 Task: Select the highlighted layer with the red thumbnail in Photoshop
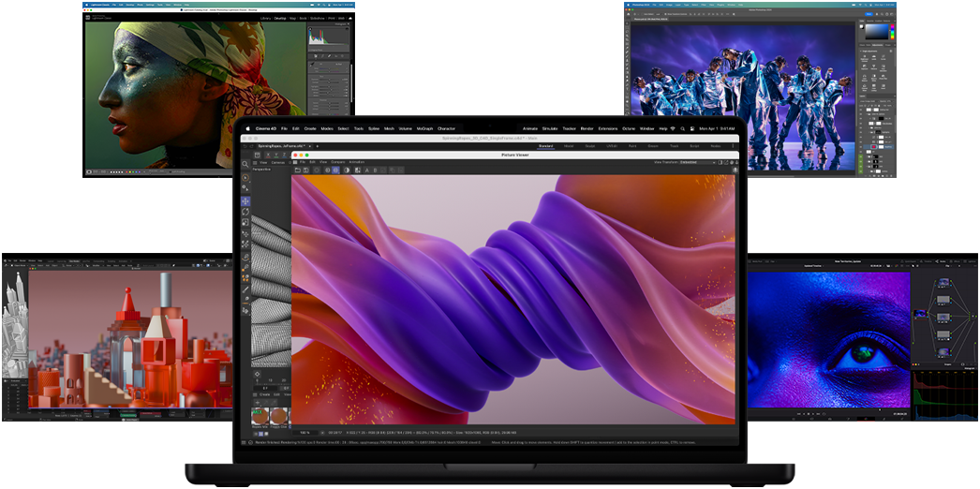pyautogui.click(x=880, y=147)
